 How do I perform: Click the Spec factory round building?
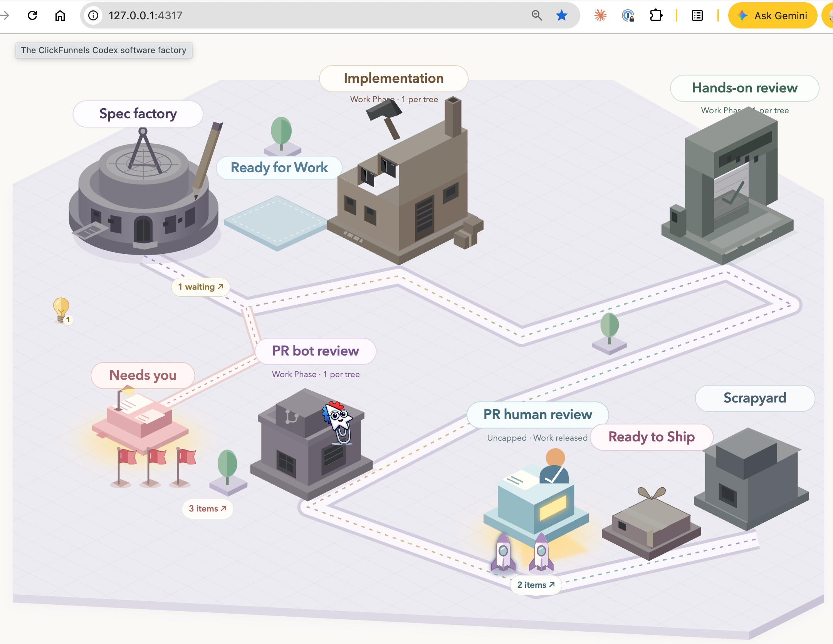point(143,193)
